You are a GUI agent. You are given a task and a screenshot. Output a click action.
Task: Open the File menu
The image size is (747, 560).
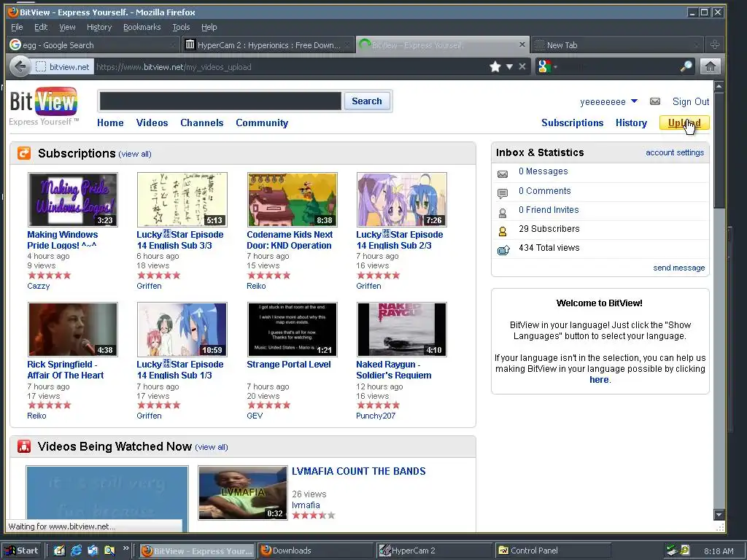click(17, 27)
